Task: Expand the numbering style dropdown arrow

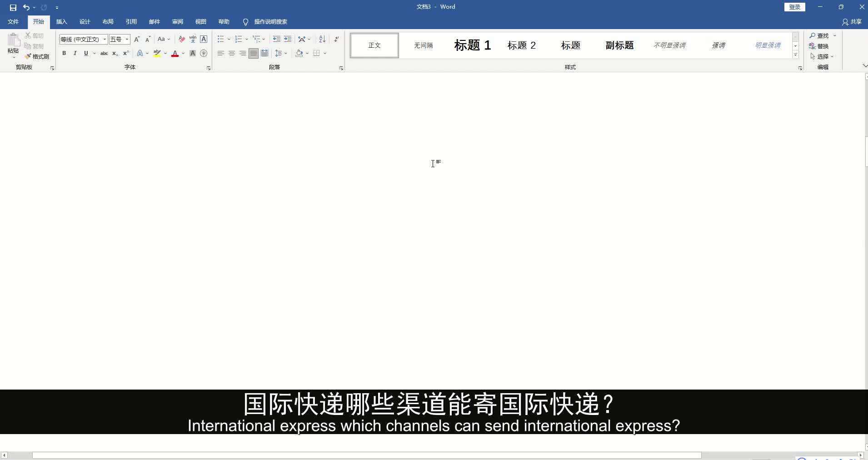Action: coord(246,39)
